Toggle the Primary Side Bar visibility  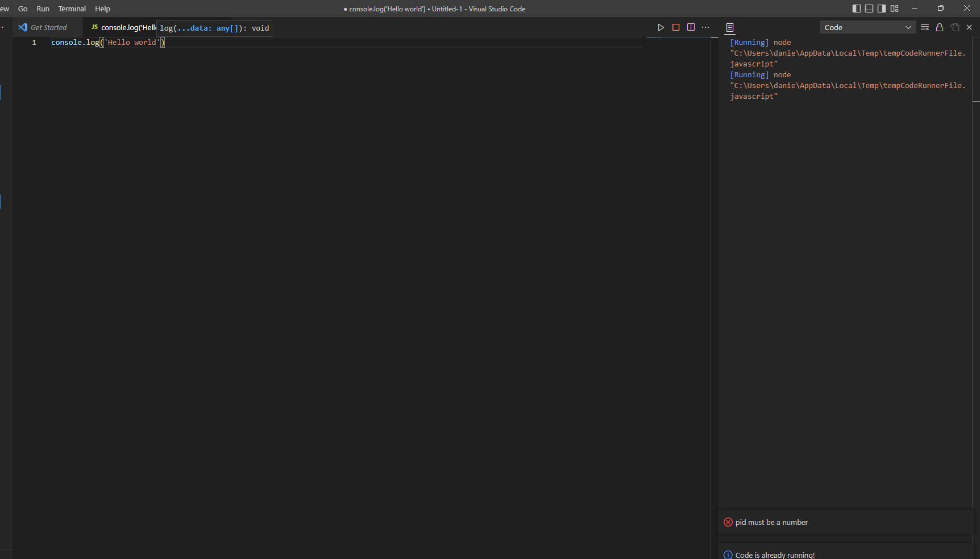coord(857,9)
